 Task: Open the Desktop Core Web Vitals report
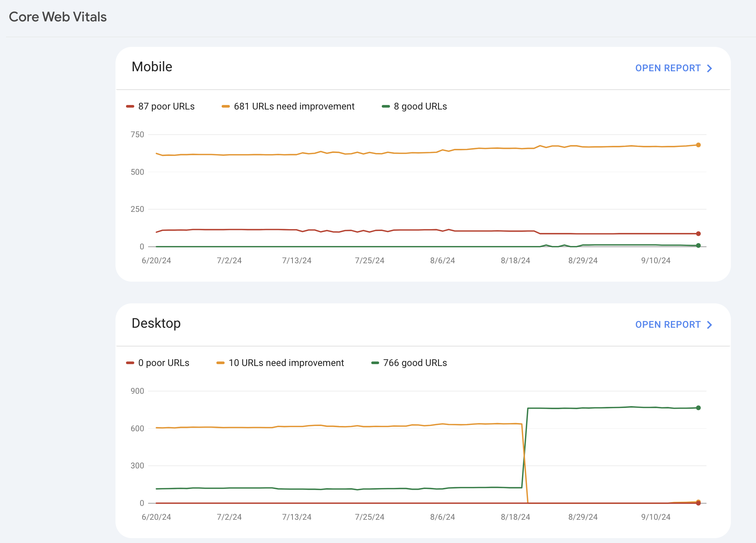[x=667, y=324]
